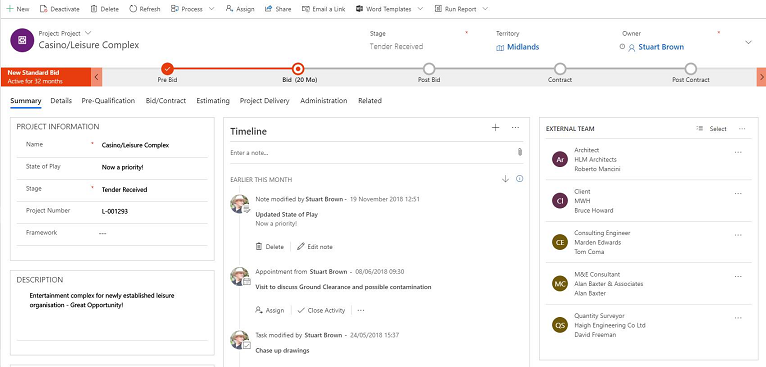Open Timeline more options ellipsis
The image size is (766, 367).
pos(515,128)
